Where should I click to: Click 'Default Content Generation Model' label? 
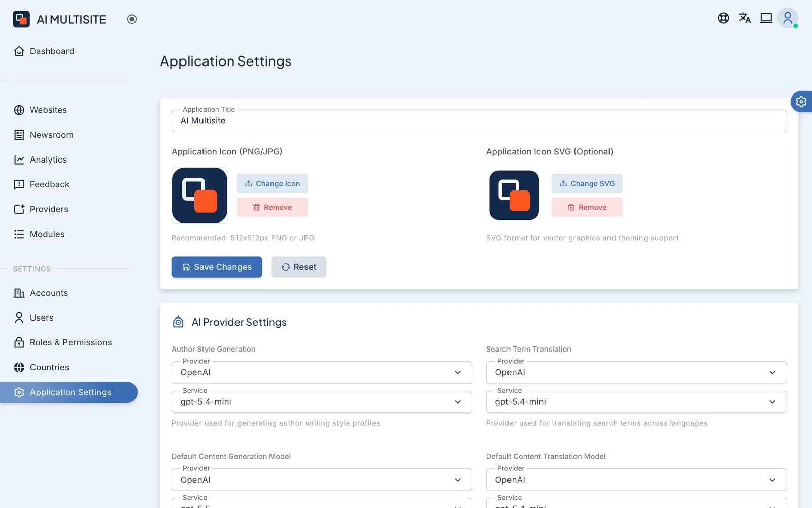point(231,456)
